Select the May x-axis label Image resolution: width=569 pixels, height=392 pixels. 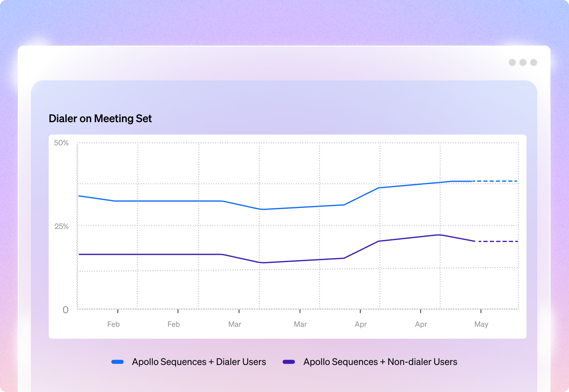[481, 324]
